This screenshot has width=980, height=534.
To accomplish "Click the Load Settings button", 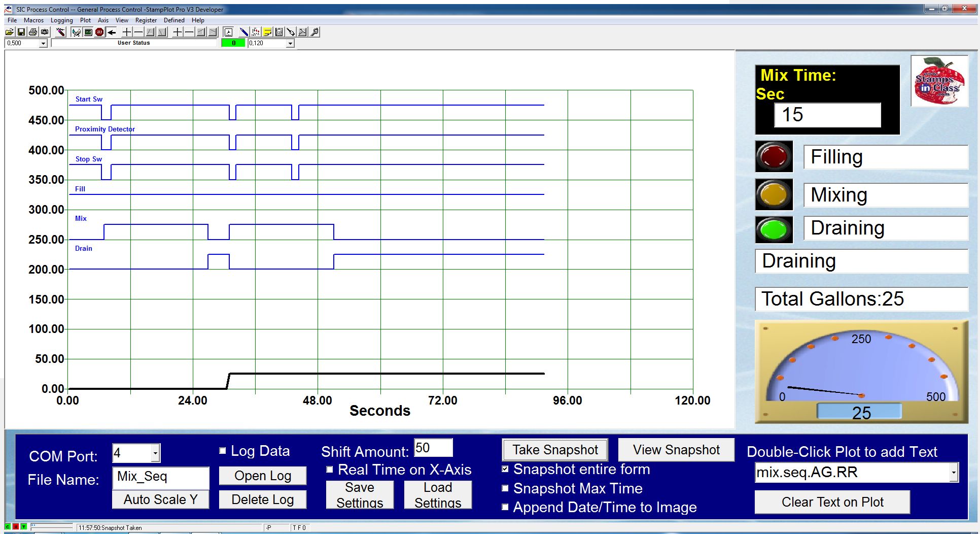I will point(438,494).
